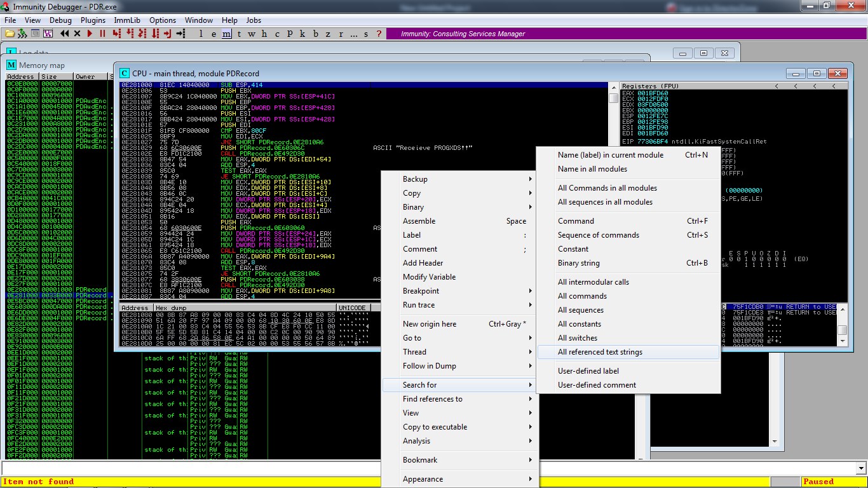Screen dimensions: 868x488
Task: Choose User-defined comment entry
Action: [628, 385]
